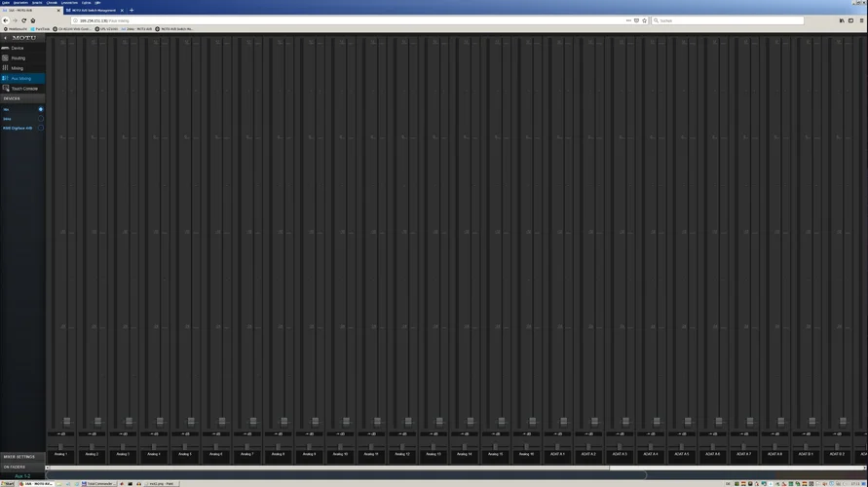Select the RME Digiface AVB device radio
Viewport: 868px width, 487px height.
[x=40, y=128]
